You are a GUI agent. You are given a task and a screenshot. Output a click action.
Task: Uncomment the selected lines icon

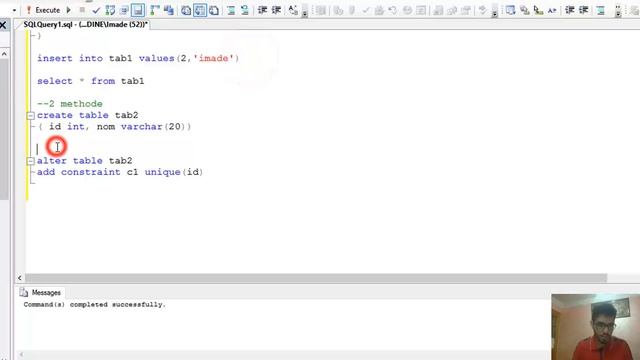click(x=245, y=10)
